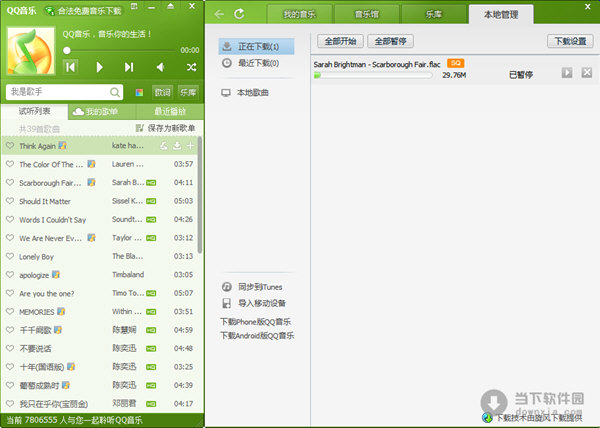Open the 歌词 lyrics button
The width and height of the screenshot is (600, 428).
(163, 92)
